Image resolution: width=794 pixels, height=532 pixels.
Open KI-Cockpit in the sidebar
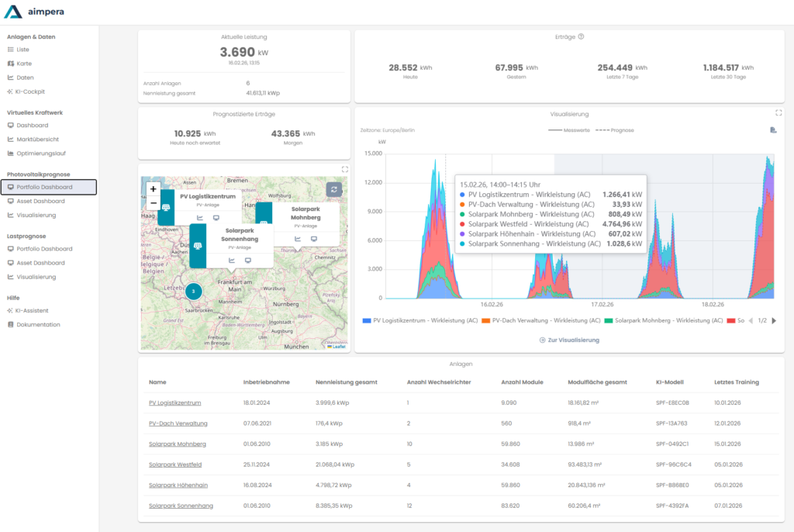pos(31,92)
